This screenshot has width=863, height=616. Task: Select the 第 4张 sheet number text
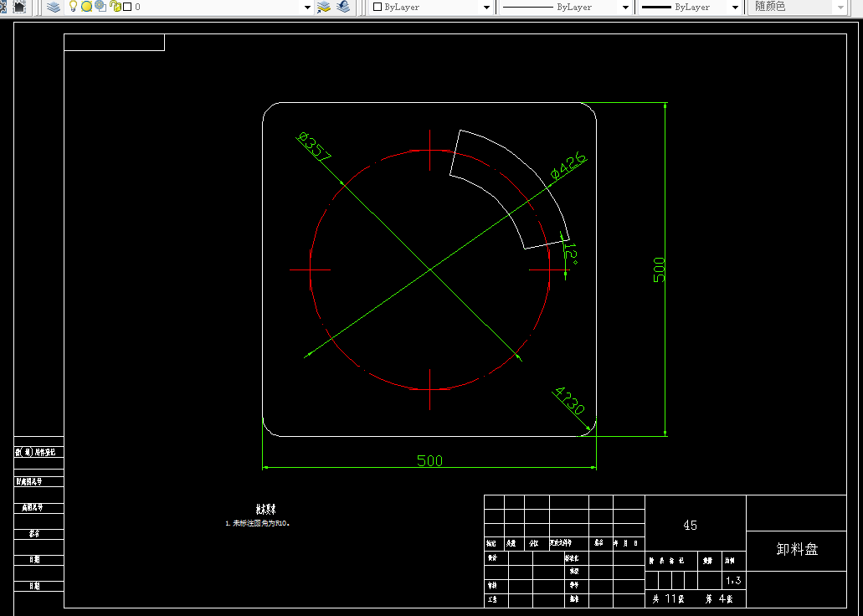[x=719, y=598]
